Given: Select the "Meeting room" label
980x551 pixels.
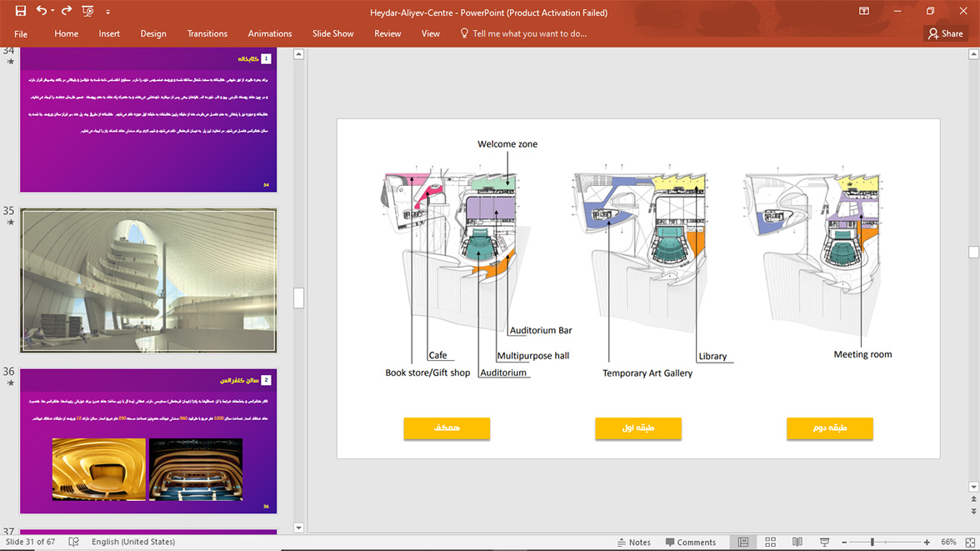Looking at the screenshot, I should [862, 354].
